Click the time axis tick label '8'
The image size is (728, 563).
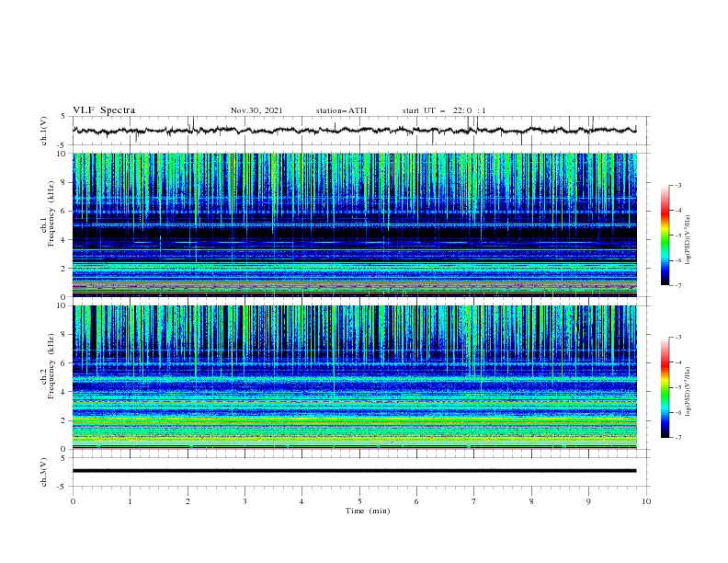[531, 501]
